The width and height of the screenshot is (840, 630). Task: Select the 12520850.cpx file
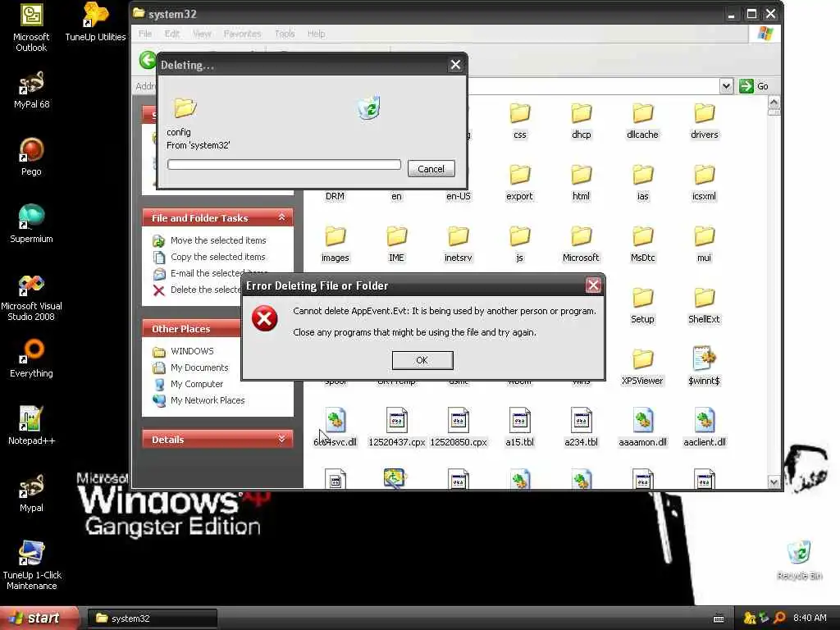tap(458, 427)
